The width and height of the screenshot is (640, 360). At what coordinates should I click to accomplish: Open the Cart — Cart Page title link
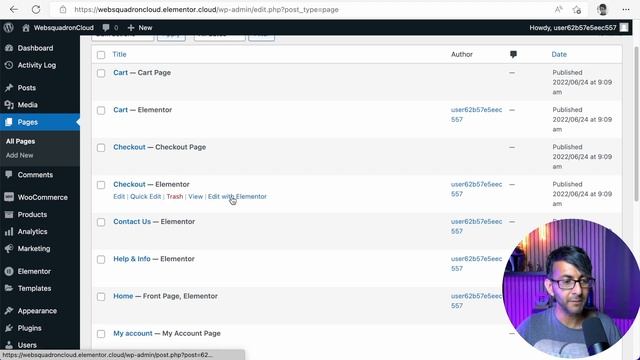point(120,73)
